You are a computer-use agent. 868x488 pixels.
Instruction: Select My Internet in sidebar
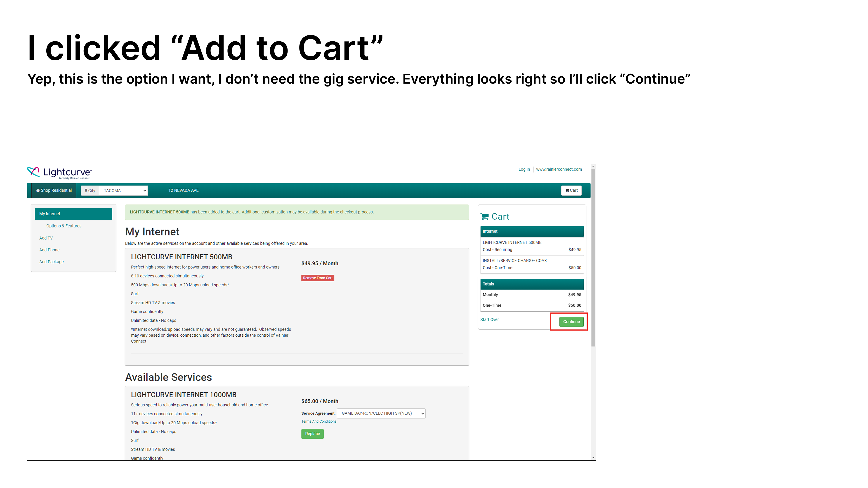click(x=73, y=214)
